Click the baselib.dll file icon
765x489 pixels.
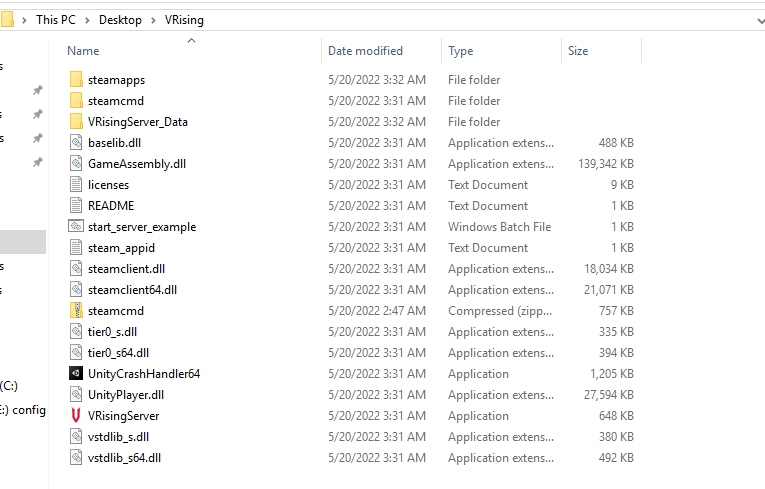pyautogui.click(x=76, y=143)
